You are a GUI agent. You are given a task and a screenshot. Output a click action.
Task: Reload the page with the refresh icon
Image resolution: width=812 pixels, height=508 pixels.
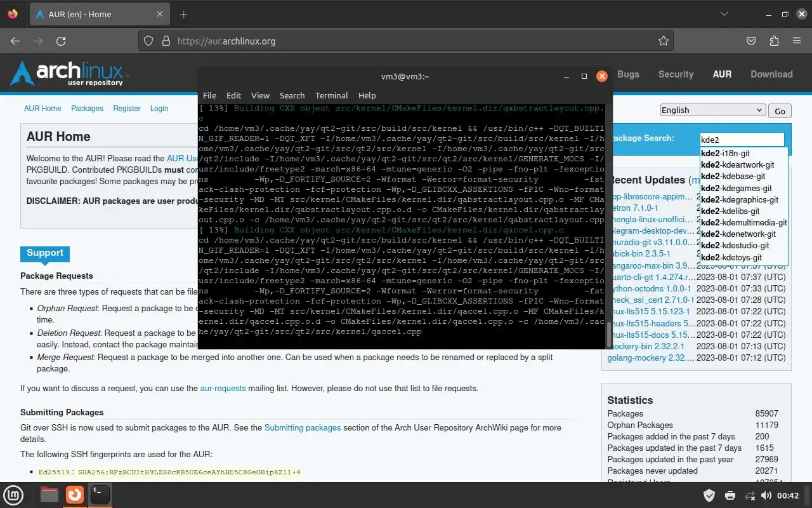tap(61, 41)
